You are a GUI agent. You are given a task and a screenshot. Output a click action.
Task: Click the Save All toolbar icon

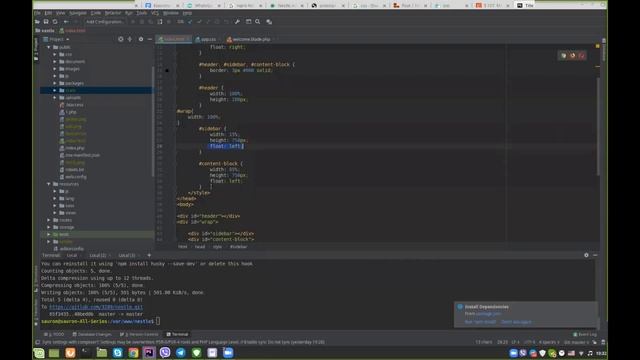pyautogui.click(x=46, y=22)
